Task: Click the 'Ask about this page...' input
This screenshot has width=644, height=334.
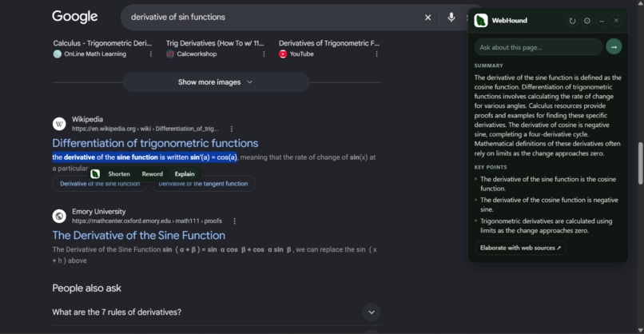Action: point(539,47)
